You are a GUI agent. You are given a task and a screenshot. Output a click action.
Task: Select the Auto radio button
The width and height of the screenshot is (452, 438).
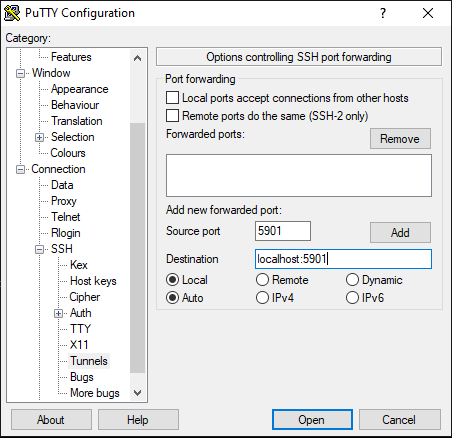pos(172,298)
